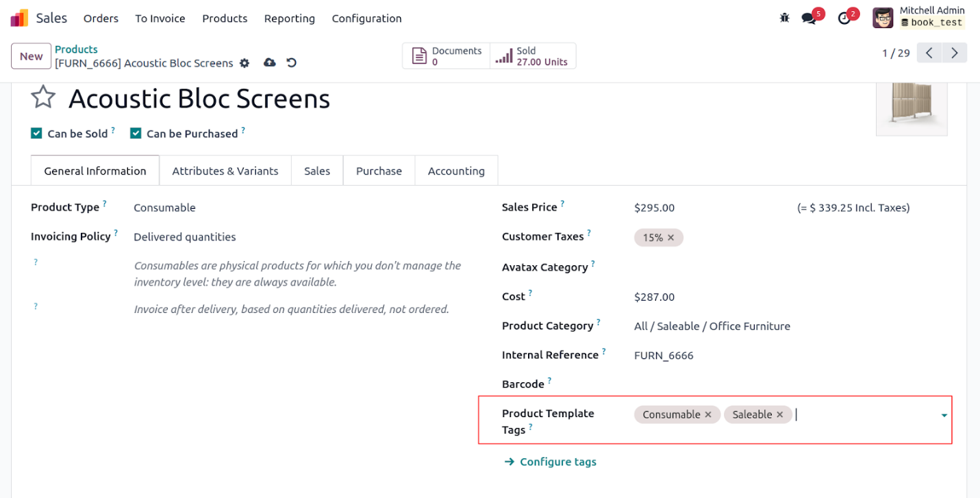Remove the 15% customer tax tag

(x=671, y=238)
